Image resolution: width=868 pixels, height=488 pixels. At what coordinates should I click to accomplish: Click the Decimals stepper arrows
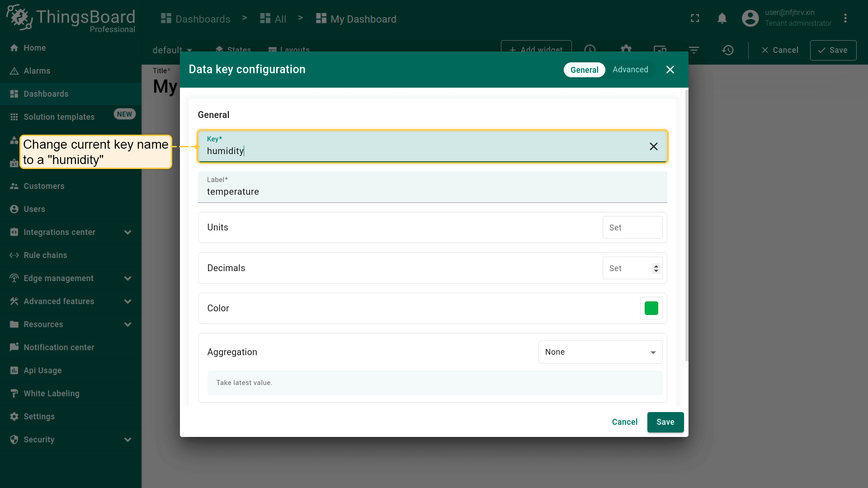pos(656,268)
